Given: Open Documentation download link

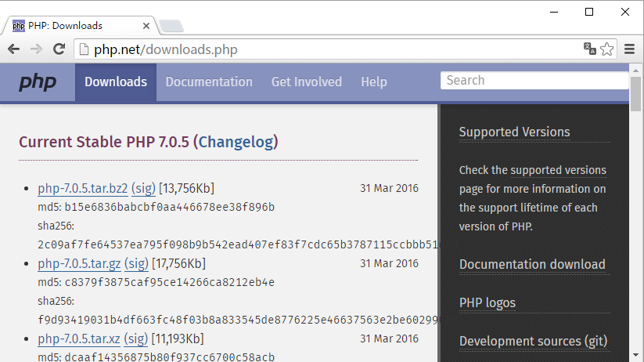Looking at the screenshot, I should (x=532, y=264).
